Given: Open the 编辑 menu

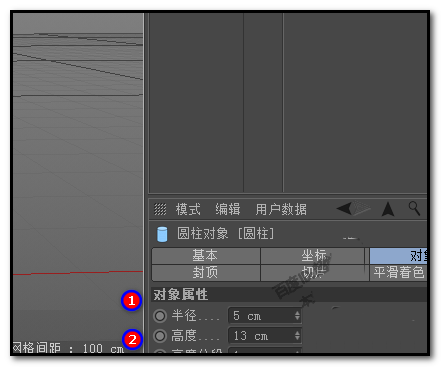Looking at the screenshot, I should tap(228, 209).
